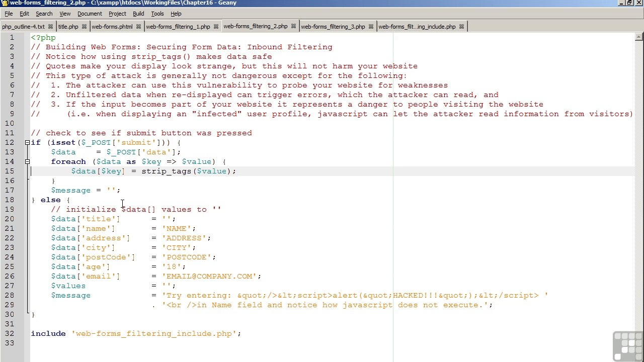The image size is (644, 362).
Task: Collapse the if block fold marker on line 12
Action: pos(27,143)
